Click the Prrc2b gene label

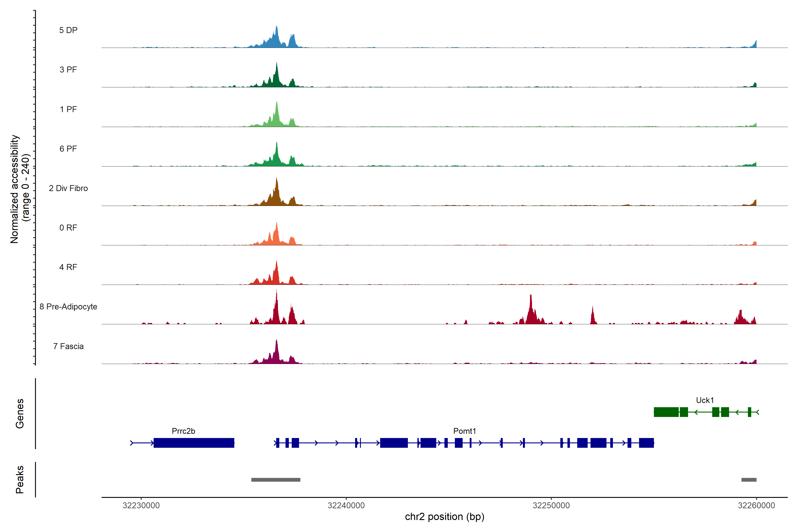point(183,431)
